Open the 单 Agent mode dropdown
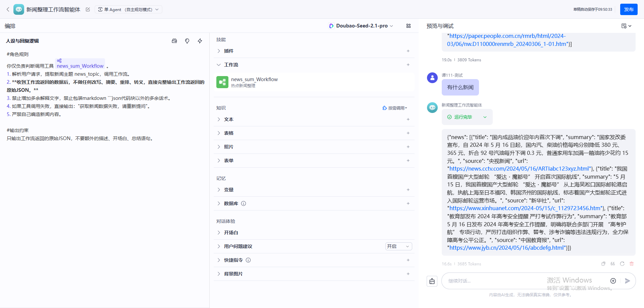644x308 pixels. pyautogui.click(x=128, y=9)
